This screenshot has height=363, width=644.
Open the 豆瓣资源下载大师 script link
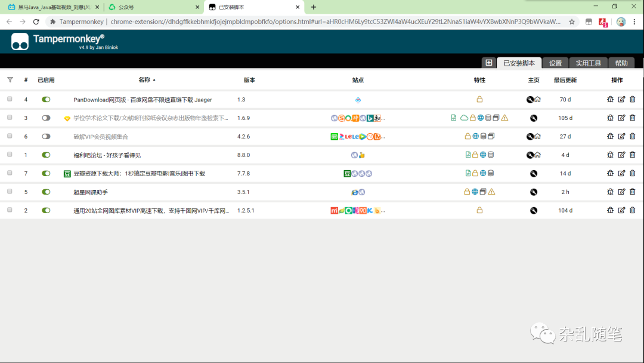[138, 173]
